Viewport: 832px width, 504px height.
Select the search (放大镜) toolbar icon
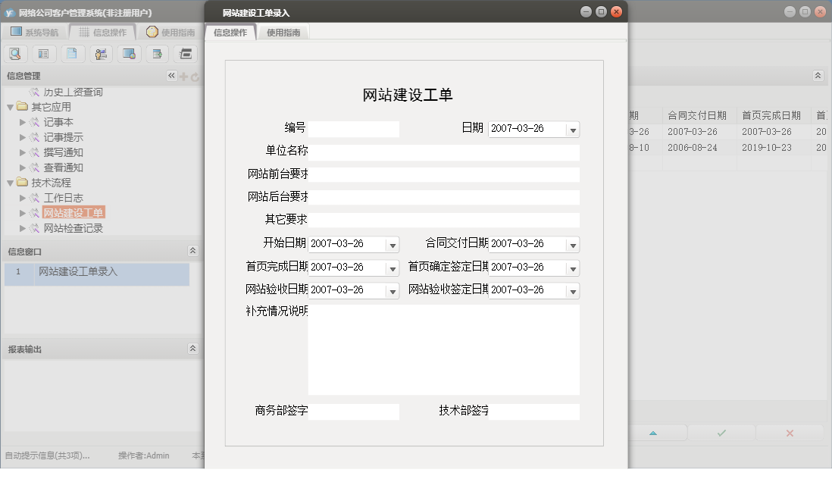[15, 54]
